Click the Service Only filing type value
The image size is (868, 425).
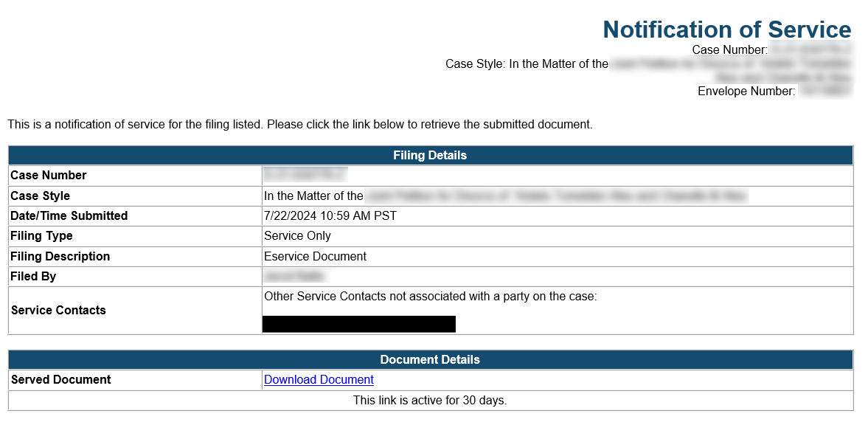(297, 236)
